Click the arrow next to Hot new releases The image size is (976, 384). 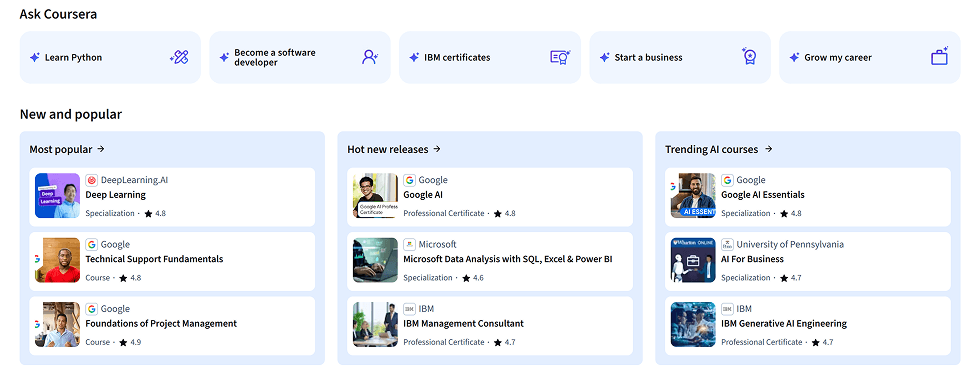coord(437,149)
